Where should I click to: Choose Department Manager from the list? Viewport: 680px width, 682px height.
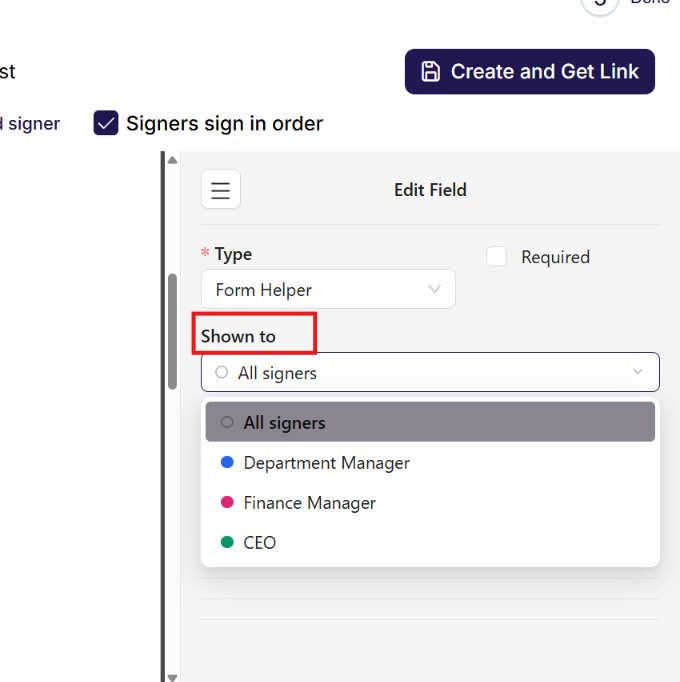[430, 462]
